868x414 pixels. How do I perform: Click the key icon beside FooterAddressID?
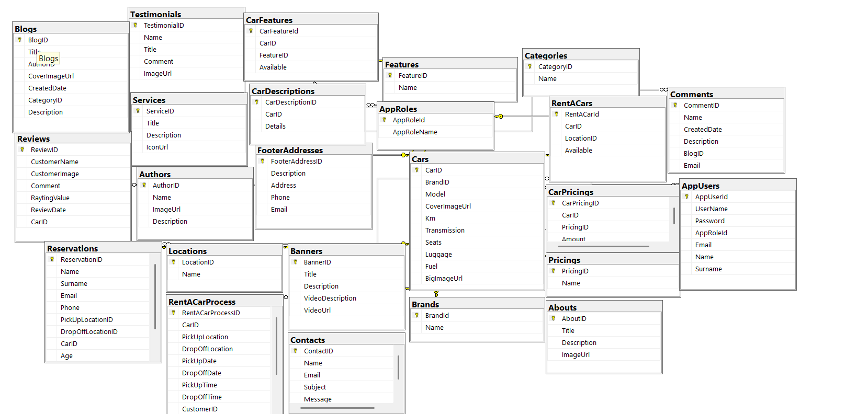point(263,161)
